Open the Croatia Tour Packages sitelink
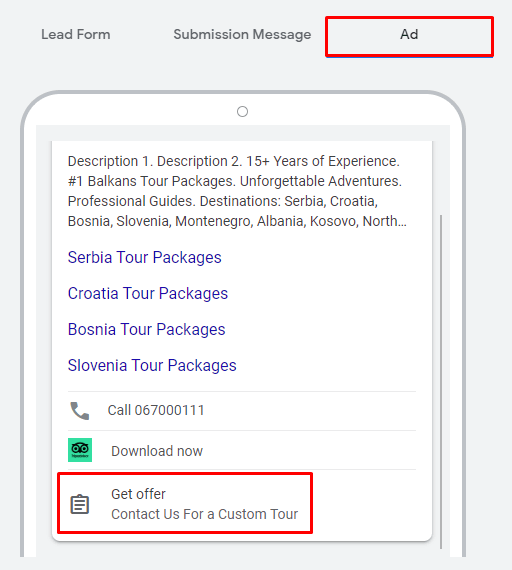Viewport: 512px width, 570px height. pyautogui.click(x=148, y=293)
